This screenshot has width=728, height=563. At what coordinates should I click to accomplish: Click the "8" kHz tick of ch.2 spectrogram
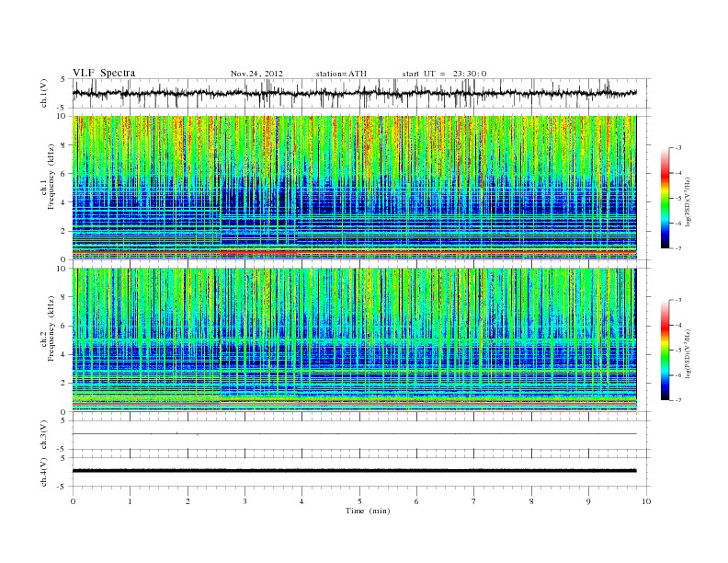click(64, 297)
